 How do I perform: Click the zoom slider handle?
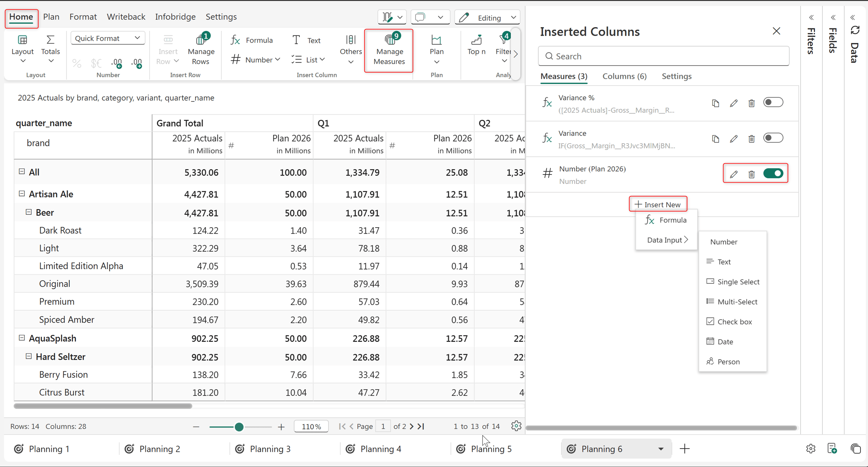click(x=239, y=427)
